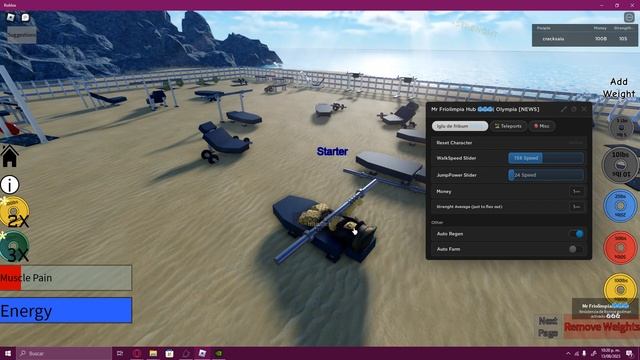Click the hub window settings gear icon
The width and height of the screenshot is (640, 360).
[574, 109]
